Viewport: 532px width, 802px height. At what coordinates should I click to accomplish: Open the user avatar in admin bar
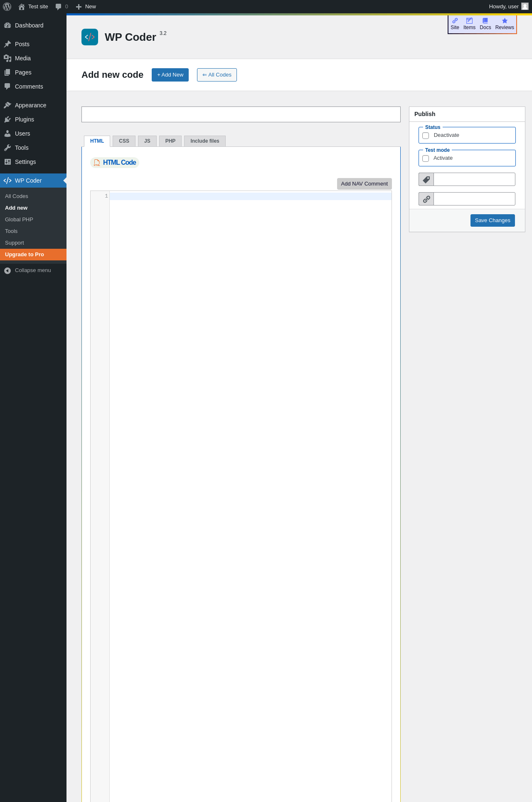tap(525, 6)
